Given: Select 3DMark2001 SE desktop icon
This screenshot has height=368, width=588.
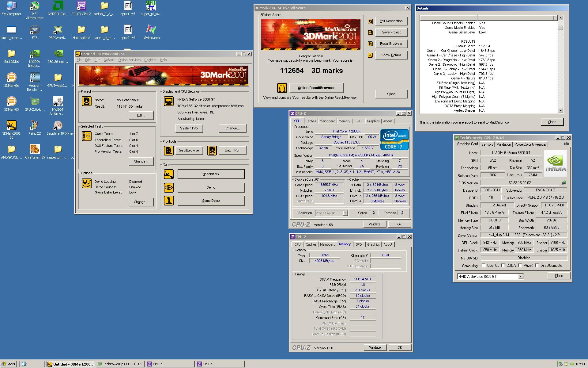Looking at the screenshot, I should pos(11,130).
